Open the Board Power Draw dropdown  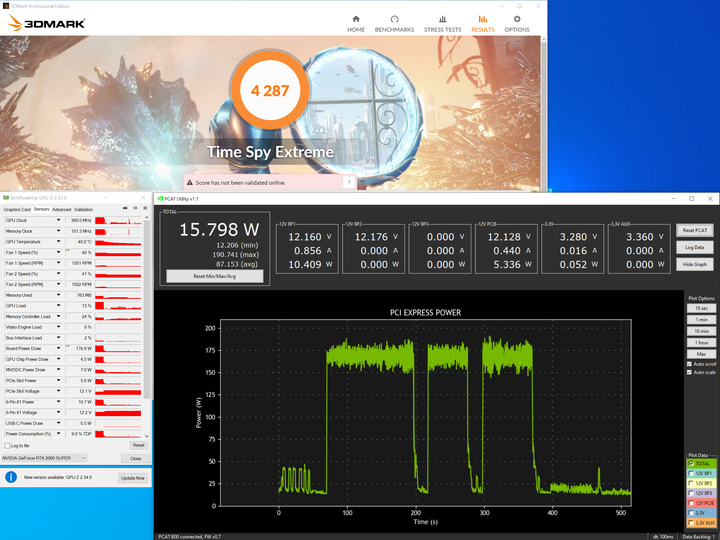(58, 348)
